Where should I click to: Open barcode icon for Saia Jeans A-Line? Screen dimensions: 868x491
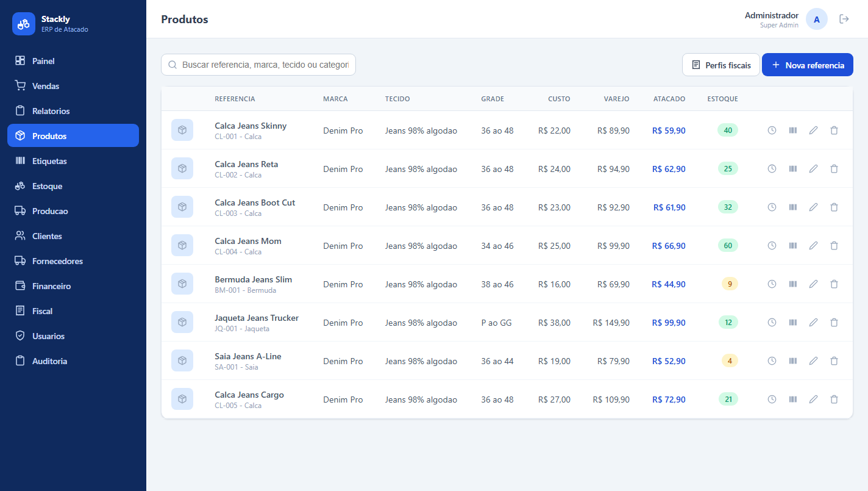click(x=792, y=360)
